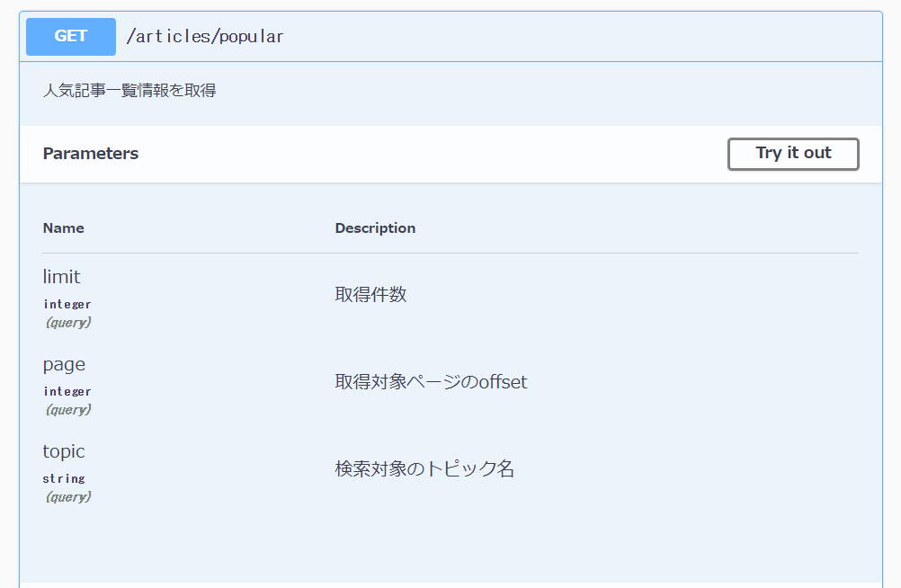This screenshot has height=588, width=901.
Task: Click the (query) label under page
Action: pos(67,410)
